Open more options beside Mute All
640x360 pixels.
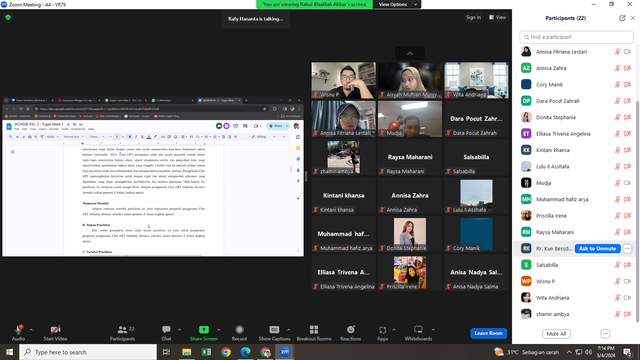tap(605, 334)
